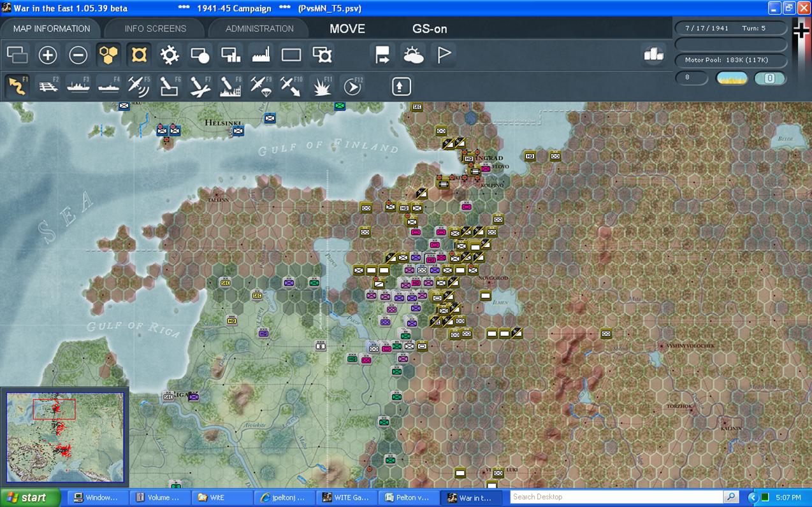
Task: Click the desktop search magnifier button
Action: (731, 497)
